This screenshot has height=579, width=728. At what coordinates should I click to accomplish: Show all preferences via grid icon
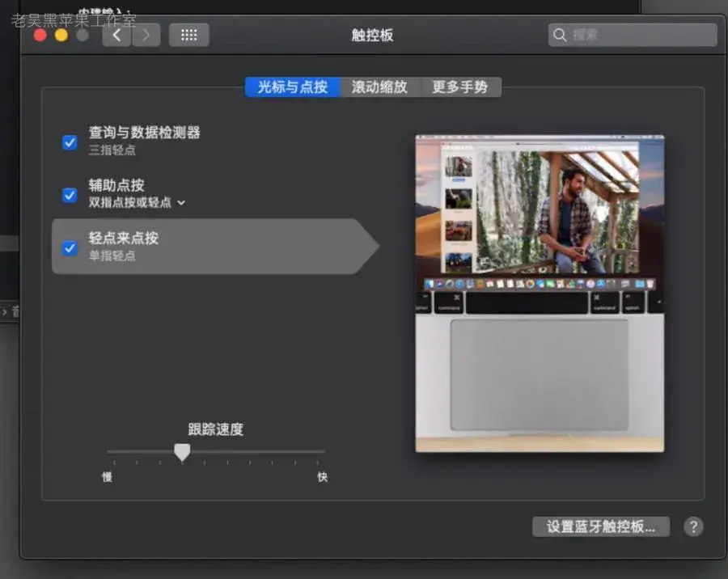coord(189,35)
